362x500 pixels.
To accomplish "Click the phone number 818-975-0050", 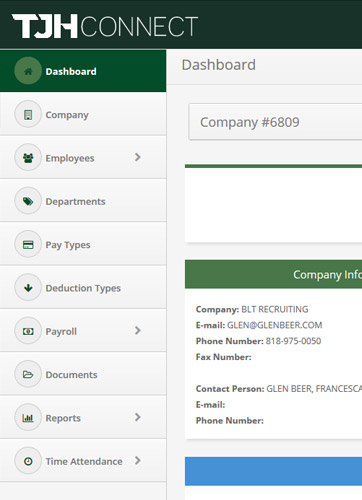I will [x=293, y=341].
